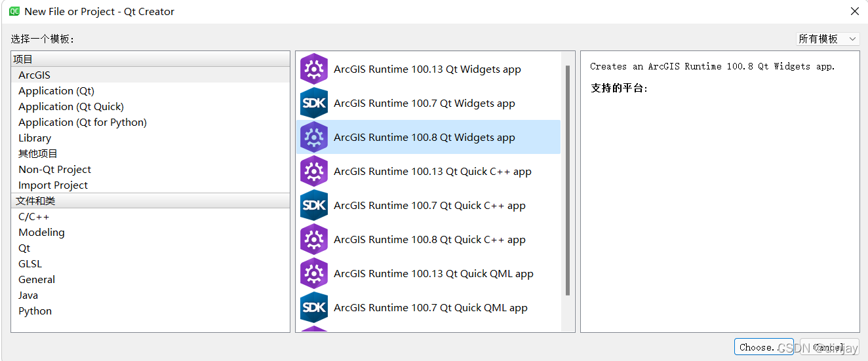Select ArcGIS Runtime 100.13 Qt Widgets app template
The width and height of the screenshot is (868, 361).
click(428, 69)
